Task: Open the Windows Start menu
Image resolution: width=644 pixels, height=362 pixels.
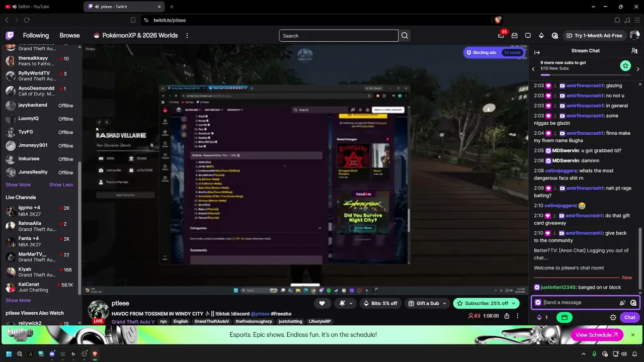Action: click(x=9, y=354)
